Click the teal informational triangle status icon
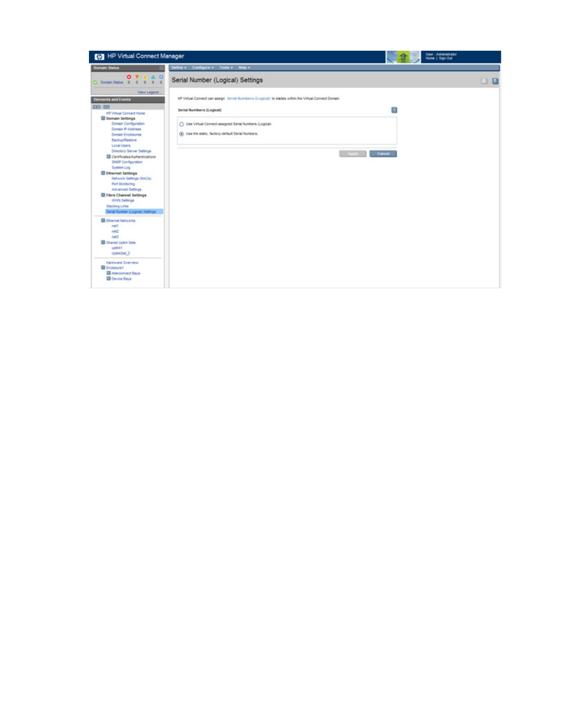Viewport: 562px width, 728px height. point(153,77)
